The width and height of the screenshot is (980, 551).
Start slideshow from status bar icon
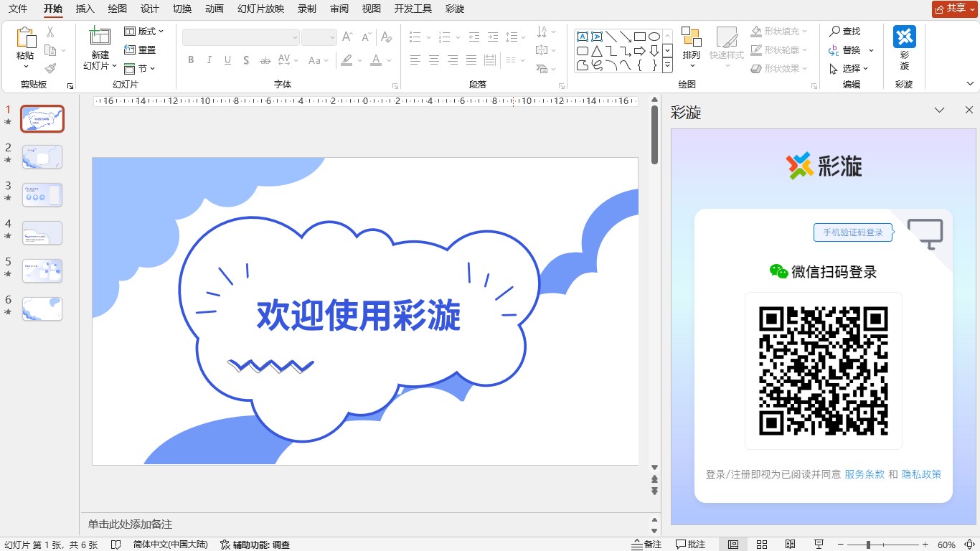[x=819, y=545]
